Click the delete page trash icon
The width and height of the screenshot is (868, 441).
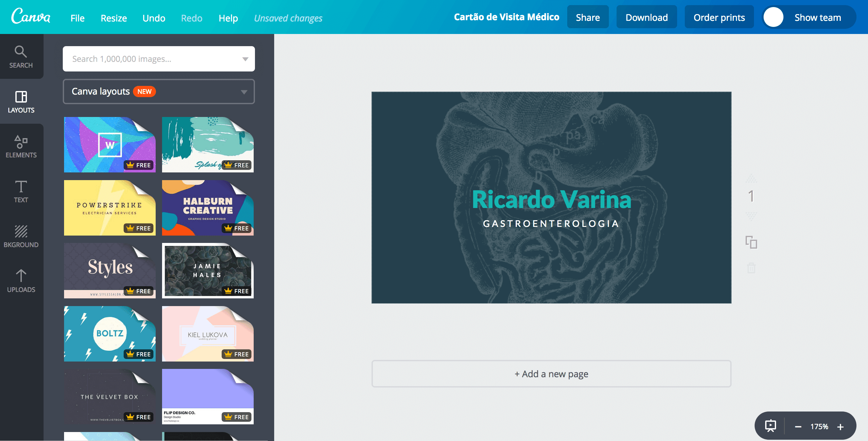pyautogui.click(x=751, y=268)
